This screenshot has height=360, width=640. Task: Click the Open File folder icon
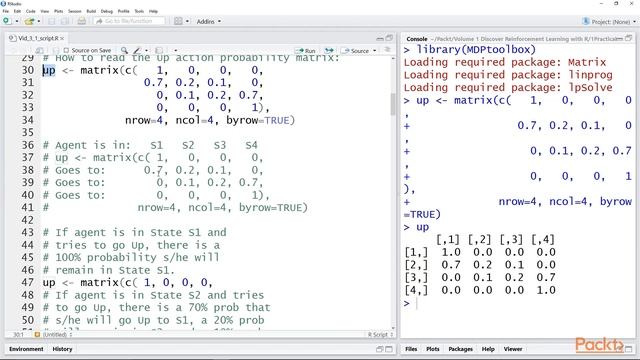(x=29, y=21)
